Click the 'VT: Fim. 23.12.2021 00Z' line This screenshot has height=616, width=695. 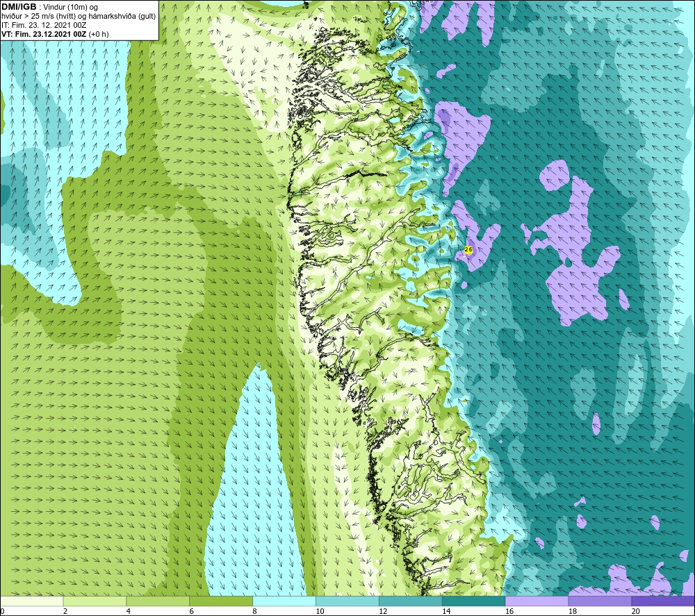44,34
